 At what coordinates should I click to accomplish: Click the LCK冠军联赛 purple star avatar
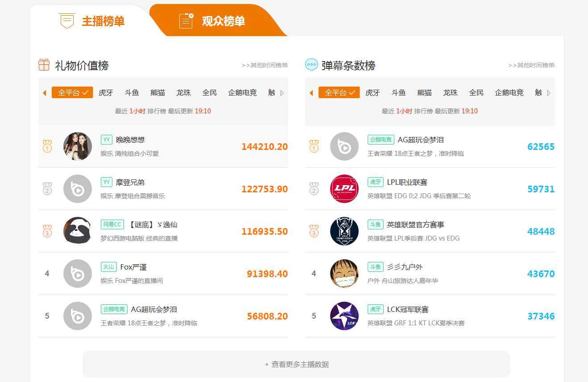point(344,316)
